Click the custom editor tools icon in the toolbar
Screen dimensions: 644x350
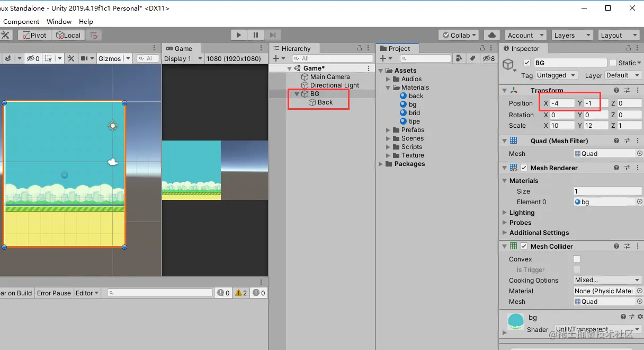click(5, 35)
